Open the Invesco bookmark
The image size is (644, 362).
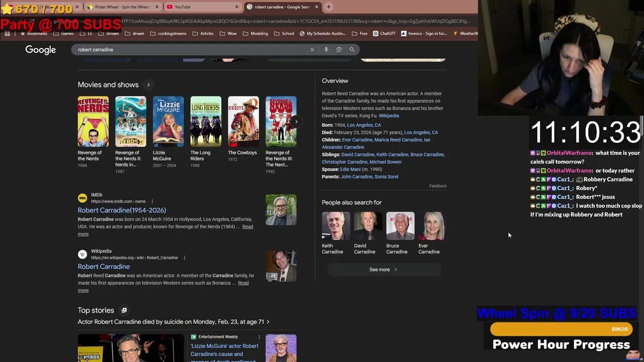pyautogui.click(x=424, y=34)
